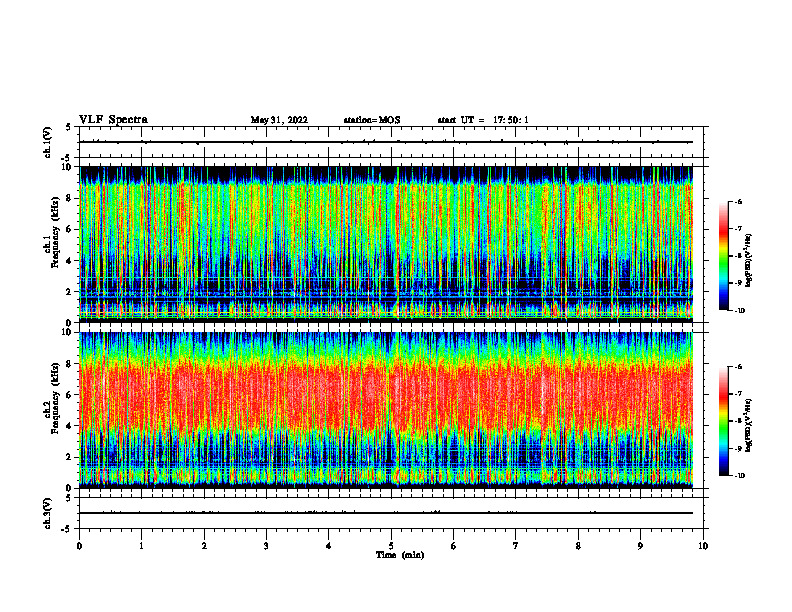
Task: Select the "start UT = 17:50: 1" text
Action: pos(483,120)
